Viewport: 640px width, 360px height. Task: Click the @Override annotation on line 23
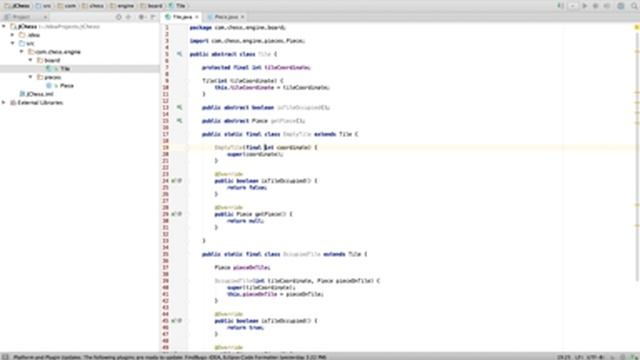[229, 174]
